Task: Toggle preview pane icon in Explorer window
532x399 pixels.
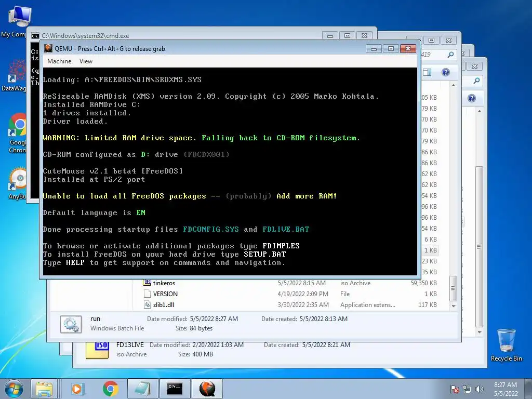Action: [x=427, y=72]
